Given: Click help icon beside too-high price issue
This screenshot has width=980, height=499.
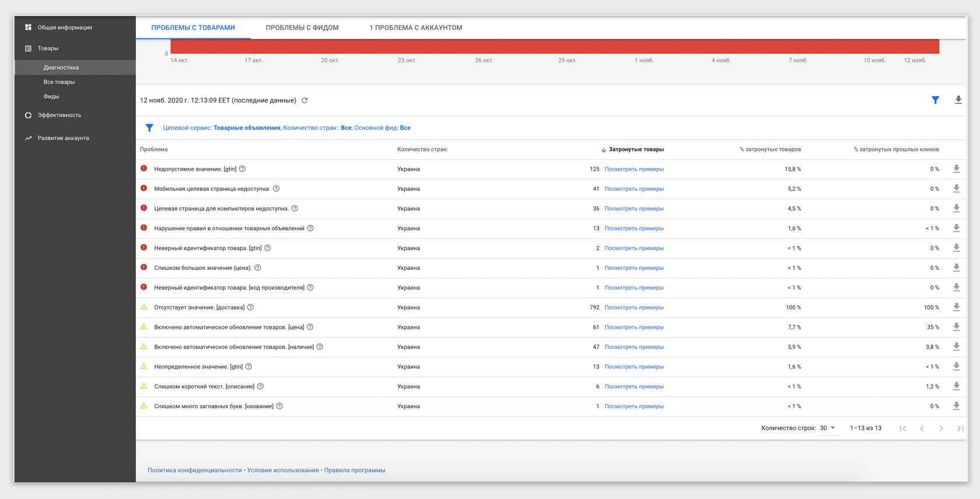Looking at the screenshot, I should coord(258,268).
